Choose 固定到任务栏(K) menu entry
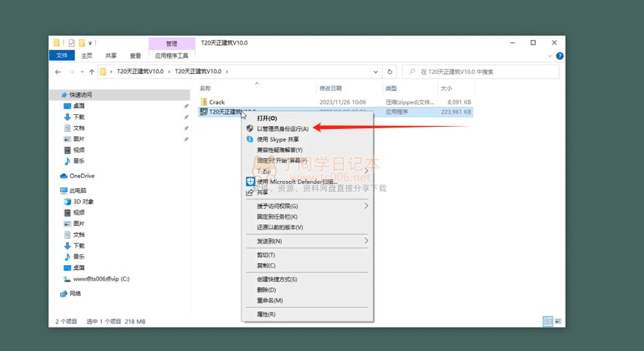 point(307,217)
